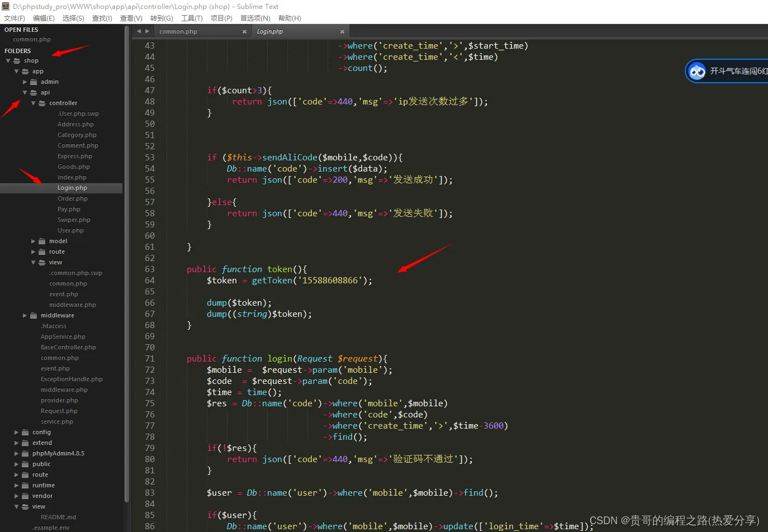Select the admin folder icon

tap(34, 82)
